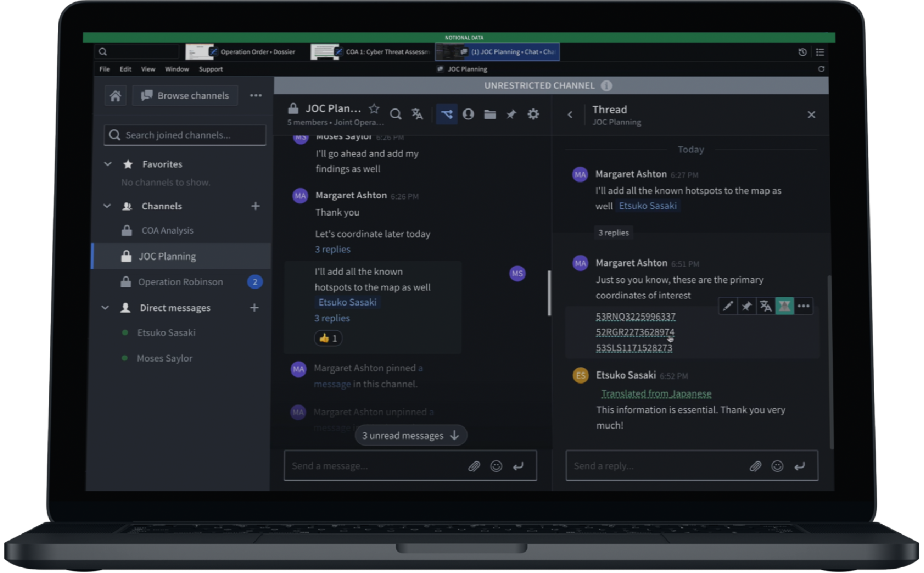The width and height of the screenshot is (924, 573).
Task: Open the channel settings gear
Action: [533, 114]
